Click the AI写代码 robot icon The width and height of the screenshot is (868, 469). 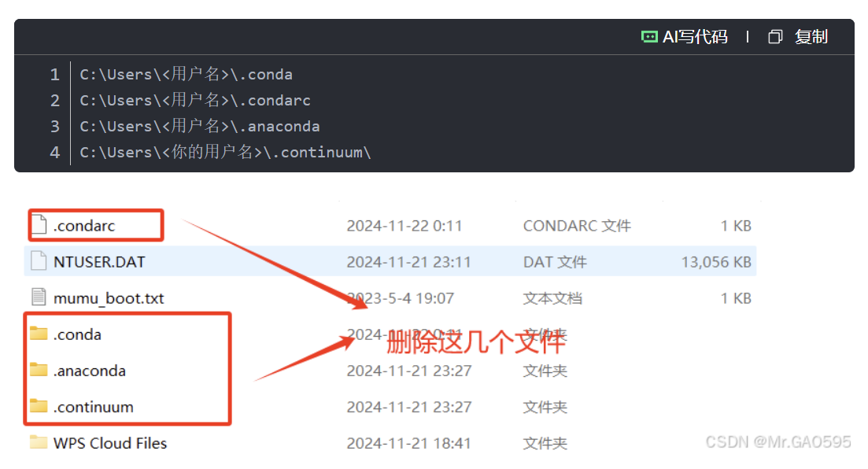(x=649, y=36)
